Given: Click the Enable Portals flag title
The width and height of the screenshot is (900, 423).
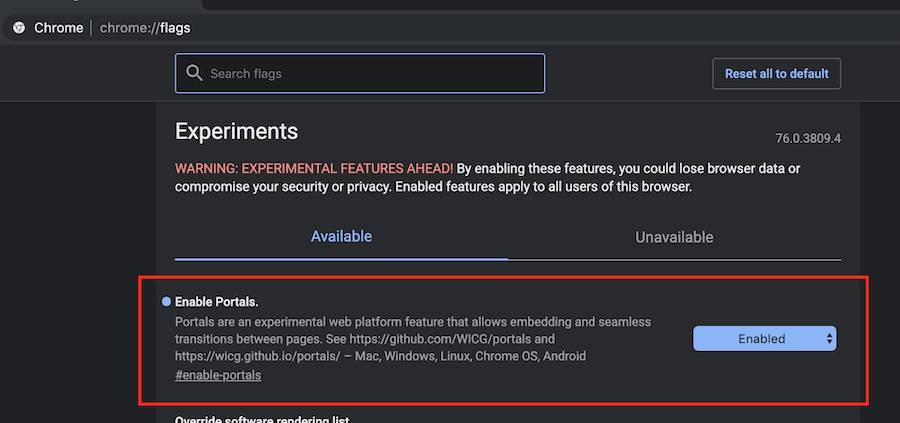Looking at the screenshot, I should (217, 302).
